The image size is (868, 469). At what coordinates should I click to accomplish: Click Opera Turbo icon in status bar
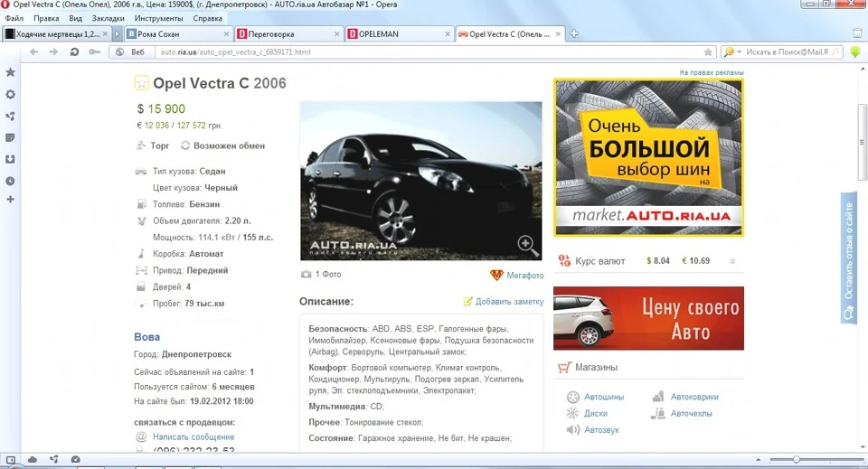click(x=75, y=460)
